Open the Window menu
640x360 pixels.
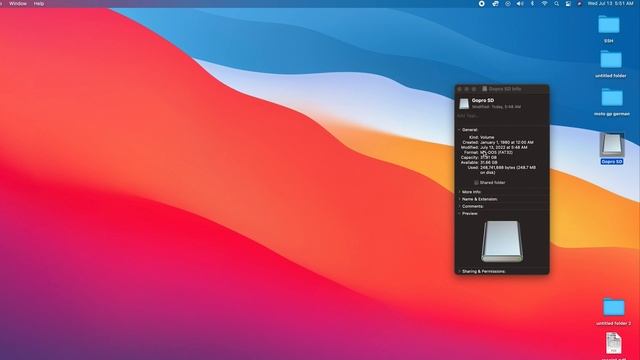pos(18,4)
